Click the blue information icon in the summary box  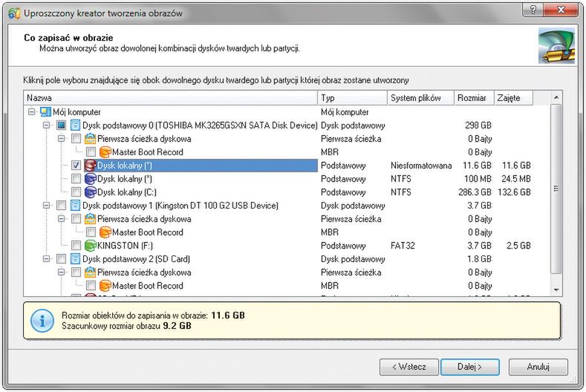point(42,321)
